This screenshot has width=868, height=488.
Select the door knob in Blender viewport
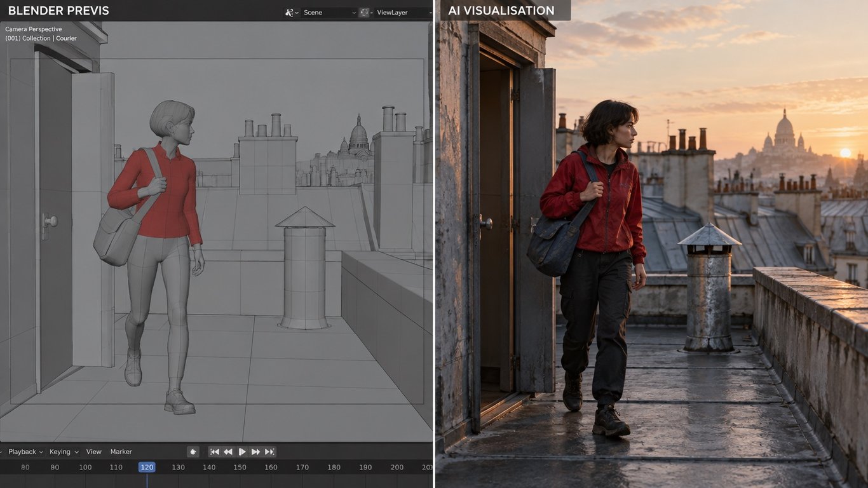point(50,222)
